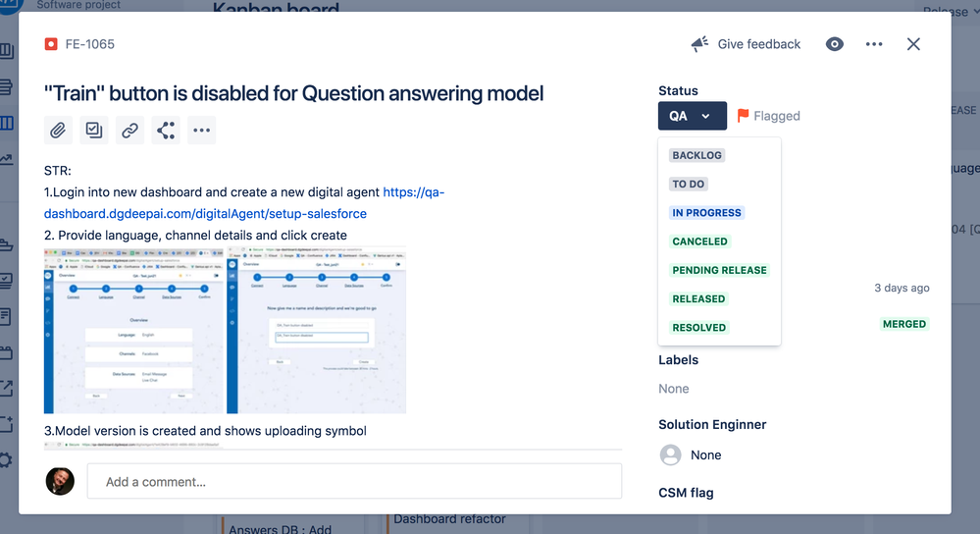
Task: Select BACKLOG status option
Action: 696,155
